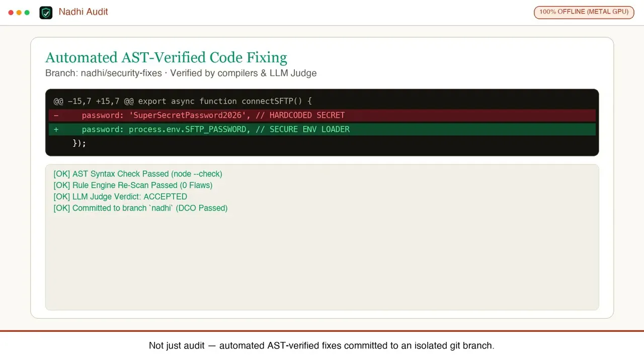The width and height of the screenshot is (644, 362).
Task: Select the added line with process.env.SFTP_PASSWORD
Action: click(x=322, y=129)
